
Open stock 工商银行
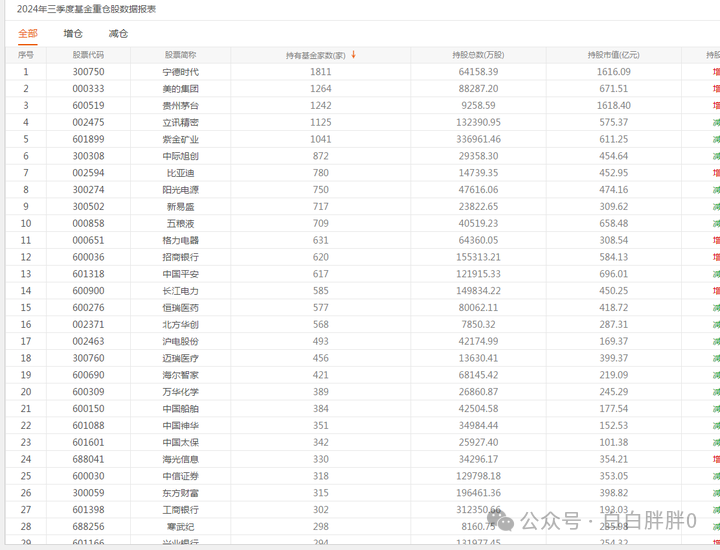click(x=180, y=510)
